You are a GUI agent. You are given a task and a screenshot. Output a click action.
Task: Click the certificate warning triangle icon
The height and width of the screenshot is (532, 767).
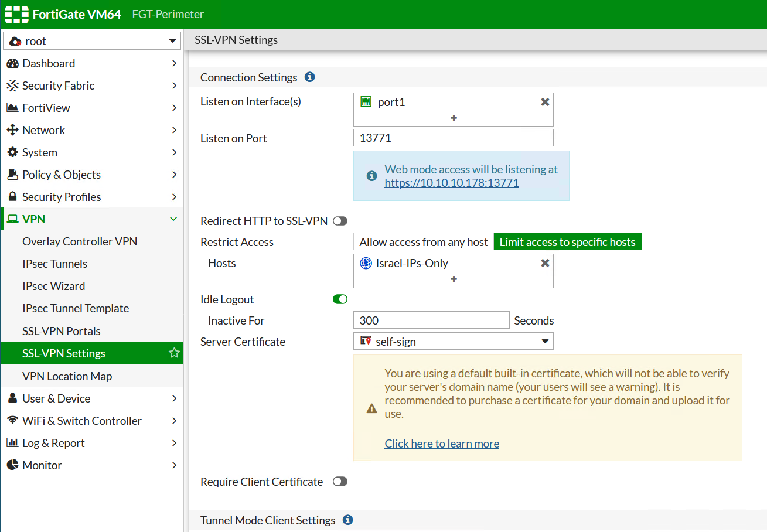(371, 408)
